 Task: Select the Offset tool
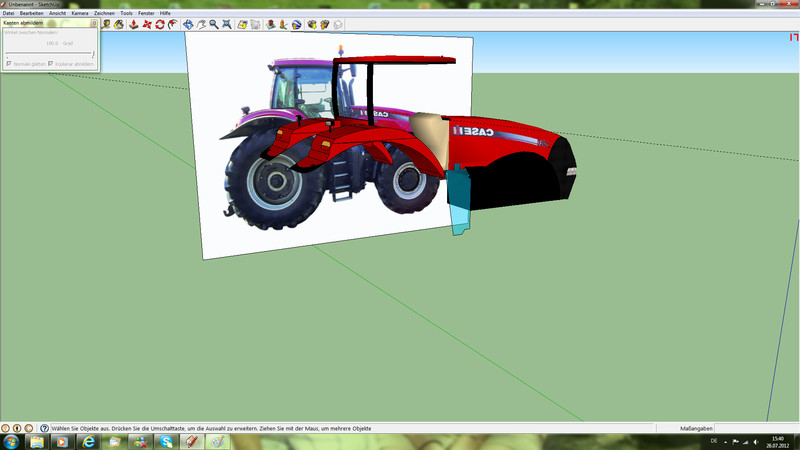click(173, 24)
